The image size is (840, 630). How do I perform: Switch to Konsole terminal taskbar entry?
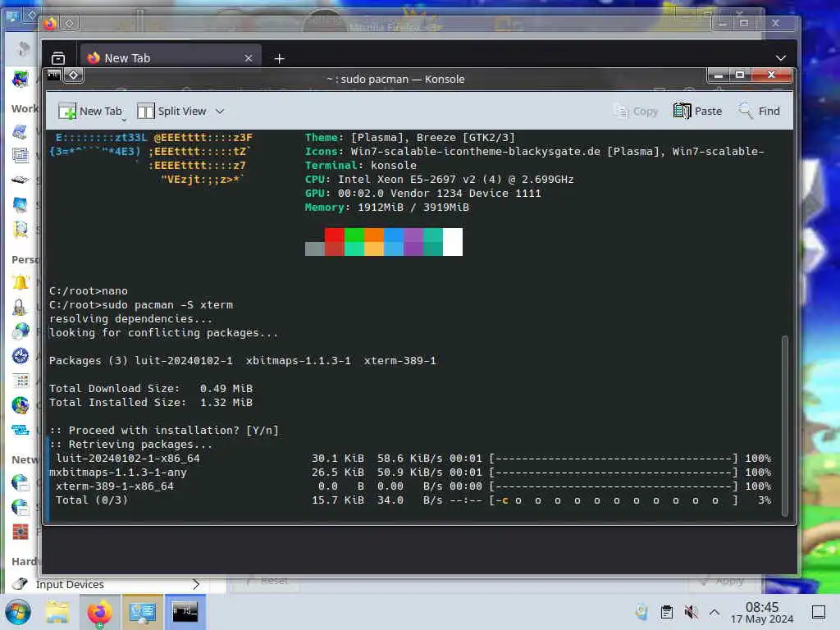(x=185, y=611)
